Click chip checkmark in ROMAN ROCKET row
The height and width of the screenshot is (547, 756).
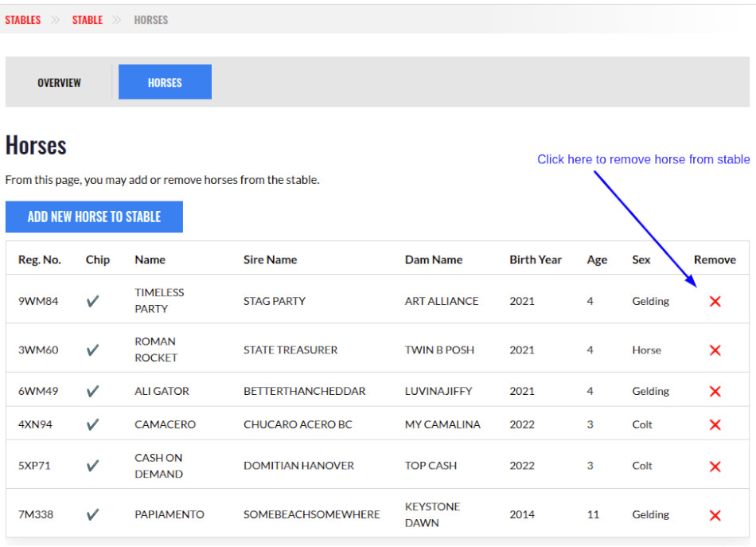point(93,350)
